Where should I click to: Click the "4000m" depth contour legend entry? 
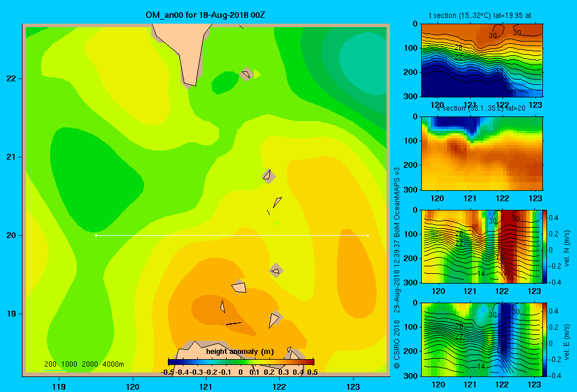[113, 364]
